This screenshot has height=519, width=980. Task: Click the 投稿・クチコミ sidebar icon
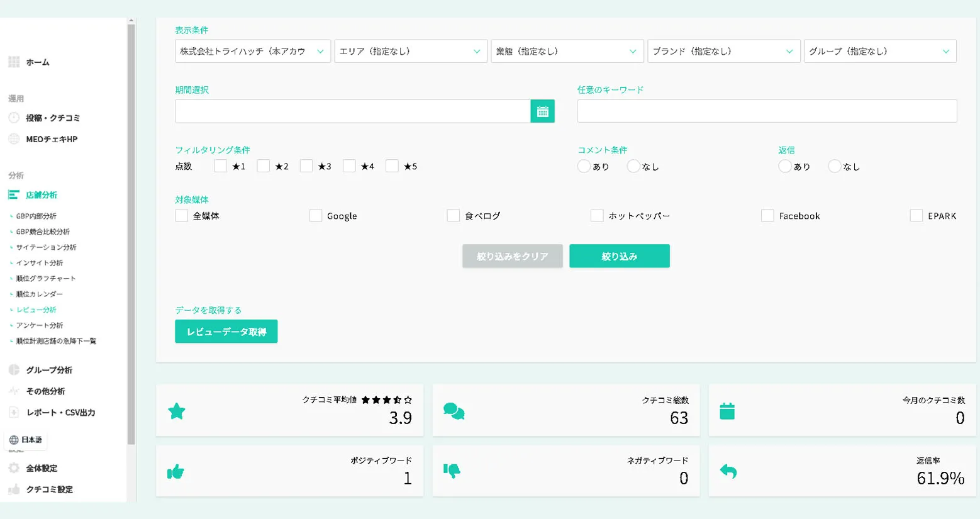(x=14, y=118)
